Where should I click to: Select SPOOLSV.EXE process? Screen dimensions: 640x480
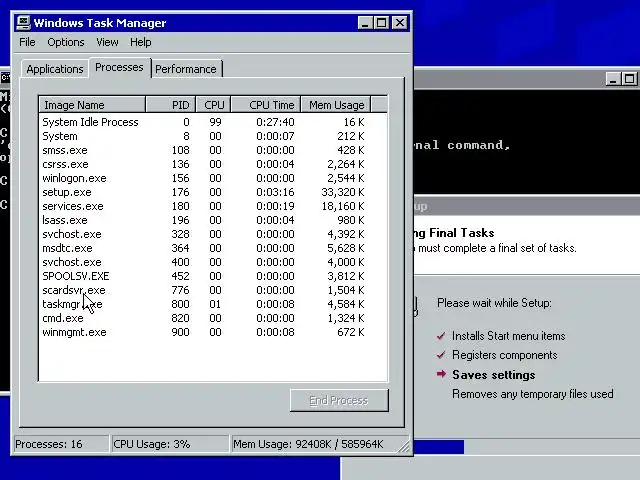[x=203, y=276]
